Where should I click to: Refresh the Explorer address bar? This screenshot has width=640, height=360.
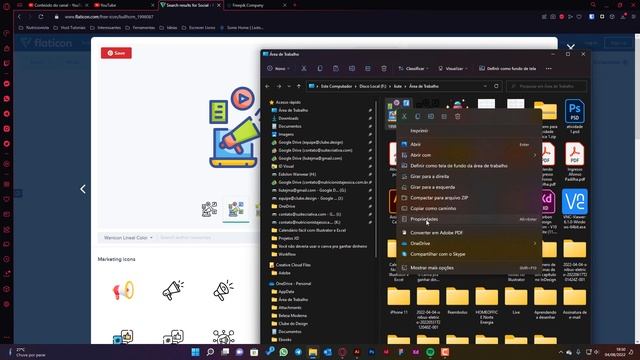coord(496,86)
